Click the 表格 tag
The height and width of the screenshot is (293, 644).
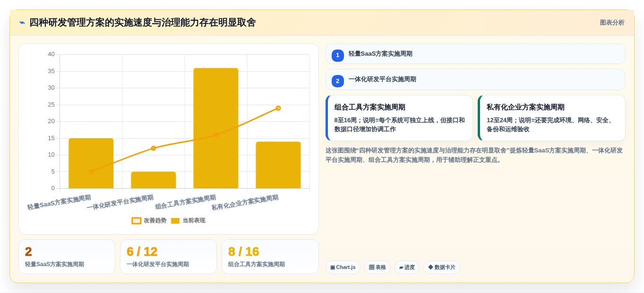pos(378,268)
